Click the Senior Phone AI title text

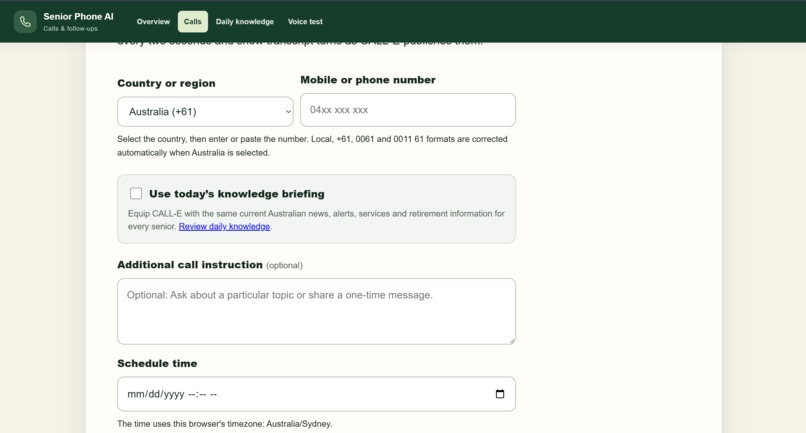click(78, 16)
